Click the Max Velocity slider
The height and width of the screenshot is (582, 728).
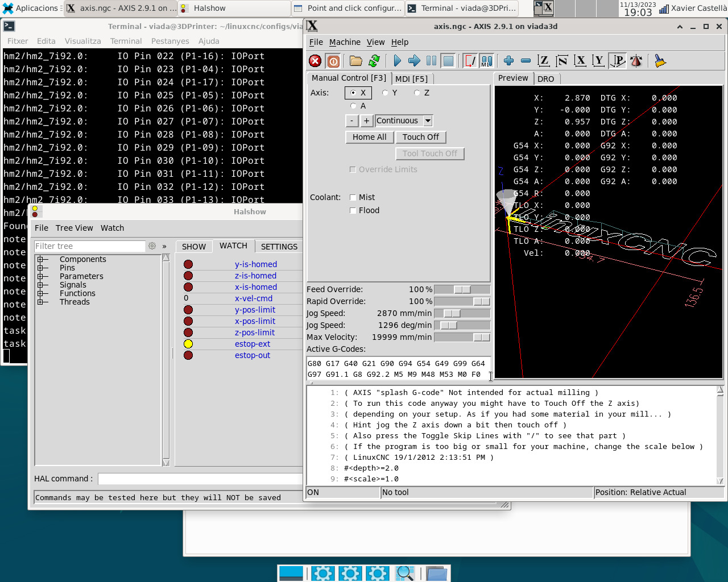pos(462,337)
